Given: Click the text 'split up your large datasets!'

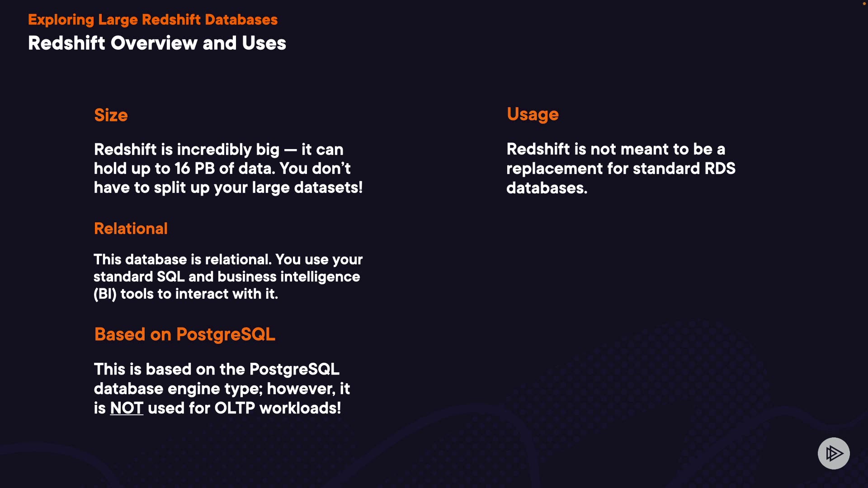Looking at the screenshot, I should coord(258,188).
